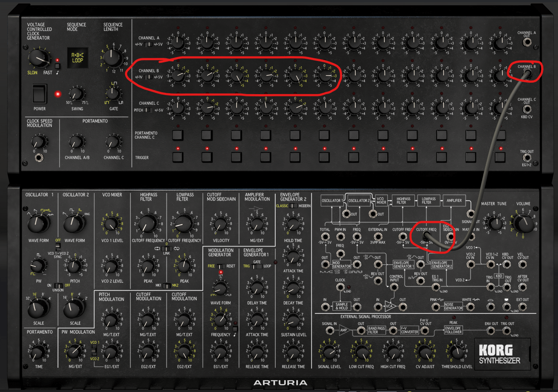Toggle the VCO 1 to VCO 2 Sync switch
The image size is (558, 392).
click(58, 247)
